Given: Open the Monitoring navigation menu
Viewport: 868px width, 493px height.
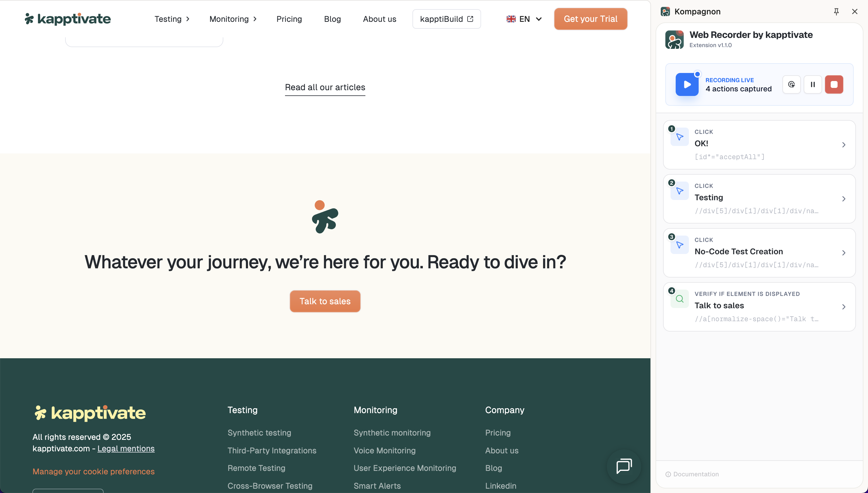Looking at the screenshot, I should (233, 19).
